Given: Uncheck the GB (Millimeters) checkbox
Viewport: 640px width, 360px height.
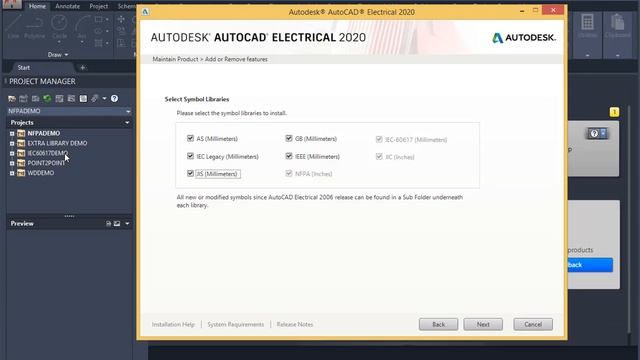Looking at the screenshot, I should tap(289, 138).
